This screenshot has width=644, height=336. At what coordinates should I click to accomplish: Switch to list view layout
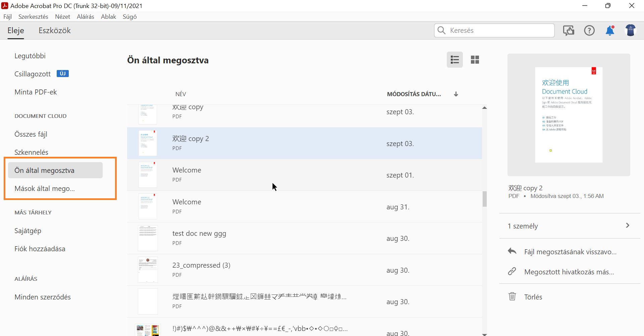click(454, 60)
